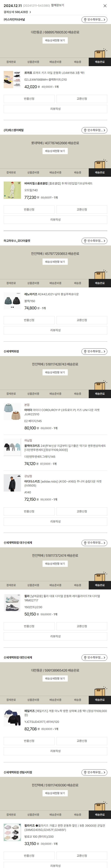
Task: Select 상품준비중 step in first shipment tracker
Action: tap(33, 62)
